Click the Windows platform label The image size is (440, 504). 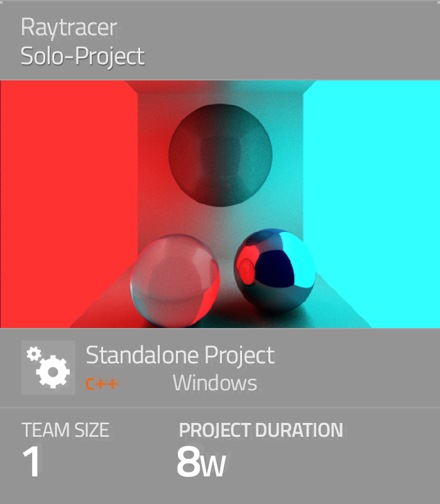pyautogui.click(x=215, y=383)
